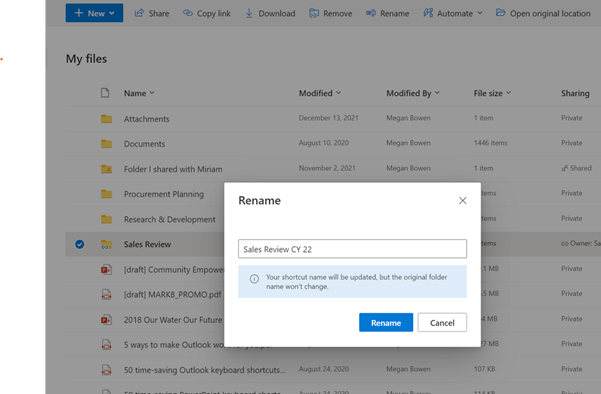This screenshot has height=394, width=601.
Task: Open the Sales Review folder name
Action: click(x=147, y=244)
